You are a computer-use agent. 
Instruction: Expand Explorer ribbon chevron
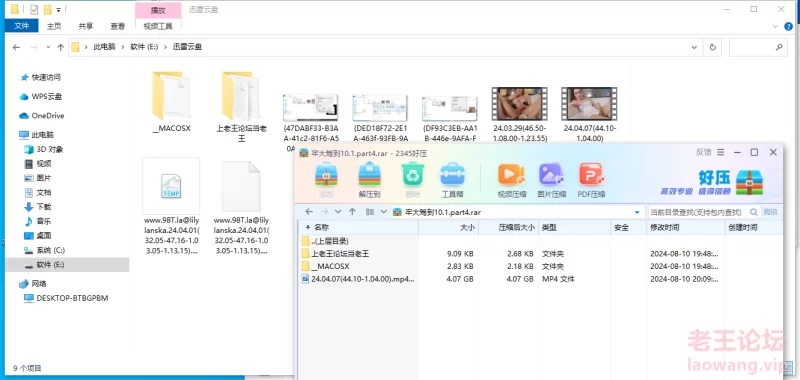(776, 26)
